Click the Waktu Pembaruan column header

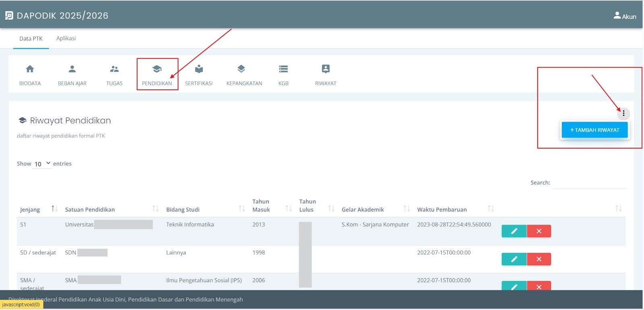(x=442, y=210)
